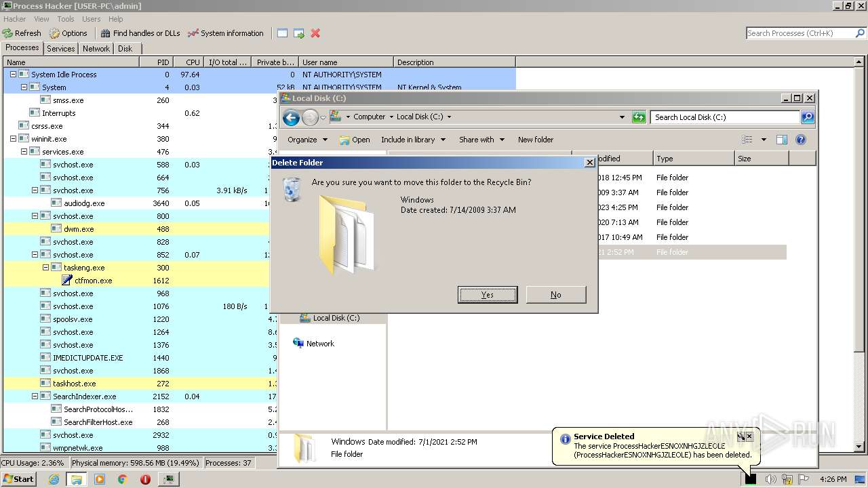Image resolution: width=868 pixels, height=488 pixels.
Task: Open the Tools menu
Action: (x=66, y=19)
